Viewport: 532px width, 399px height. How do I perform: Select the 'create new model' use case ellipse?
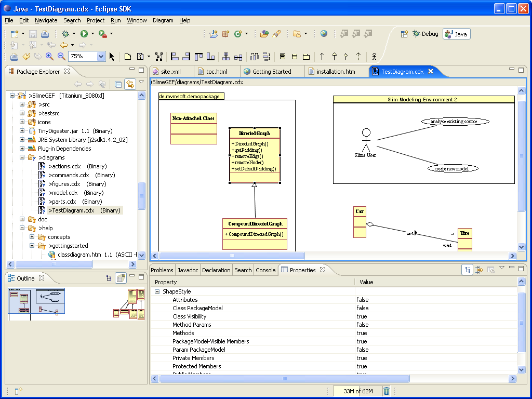pos(453,169)
